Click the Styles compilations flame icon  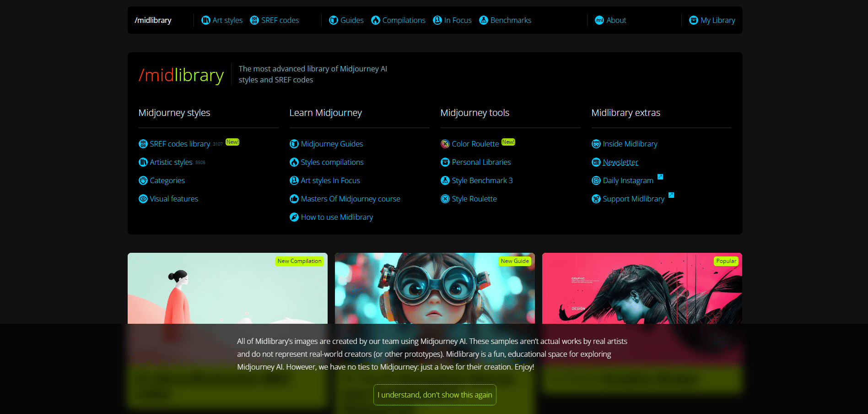[x=294, y=162]
